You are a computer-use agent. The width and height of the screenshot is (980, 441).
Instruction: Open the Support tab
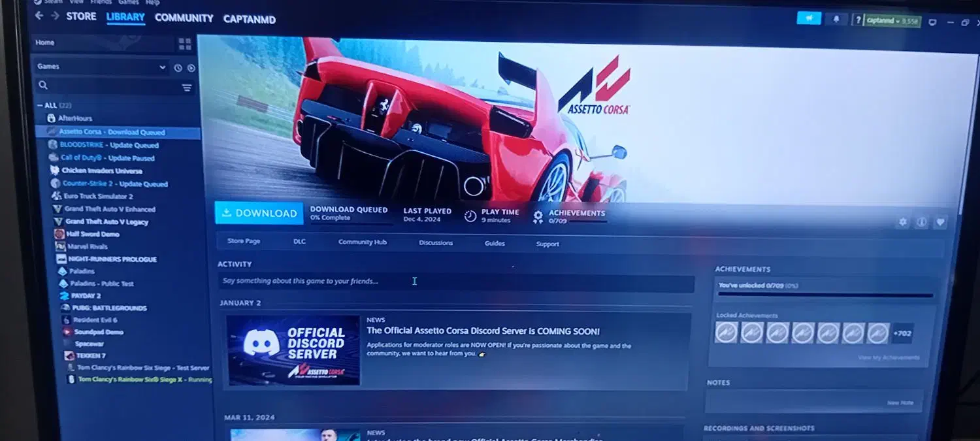[547, 244]
